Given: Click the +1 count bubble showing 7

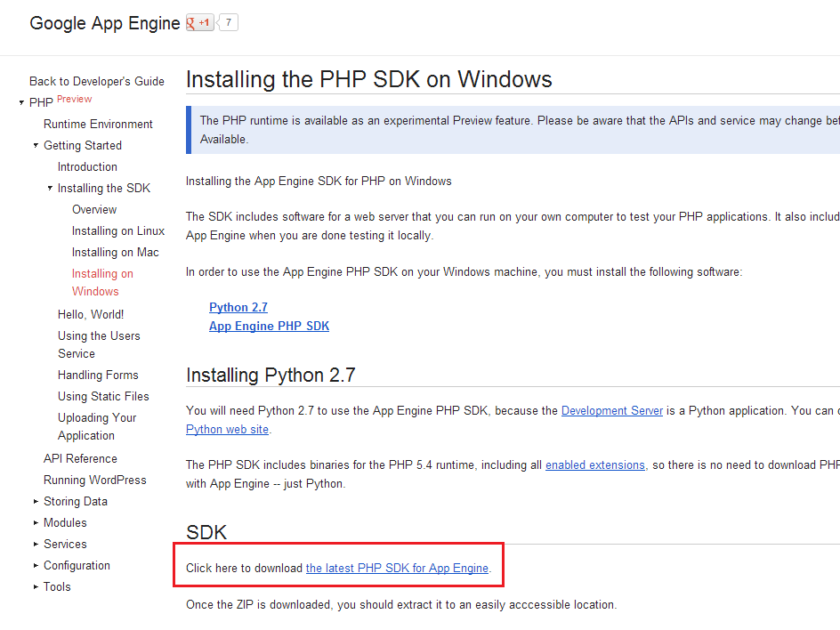Looking at the screenshot, I should pyautogui.click(x=228, y=22).
